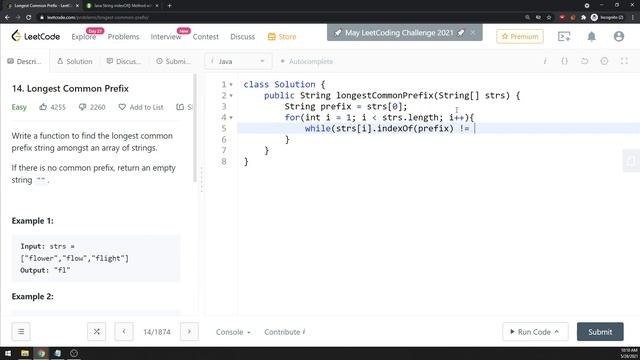Switch to the Description tab
Viewport: 640px width, 360px height.
point(24,61)
